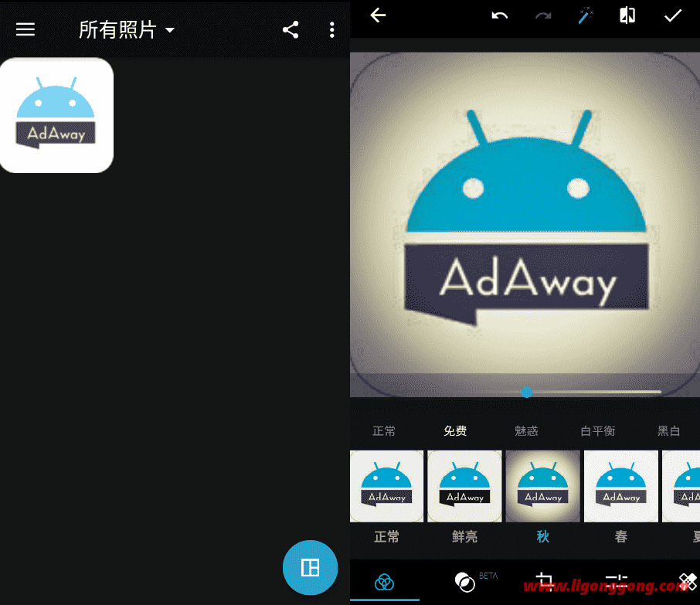Redo the edit
This screenshot has height=605, width=700.
543,15
